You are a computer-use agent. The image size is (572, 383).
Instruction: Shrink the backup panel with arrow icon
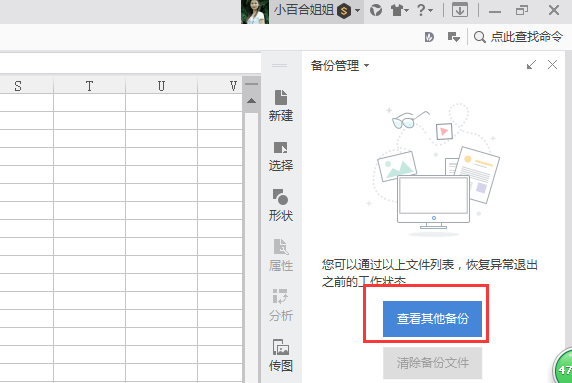(x=532, y=65)
